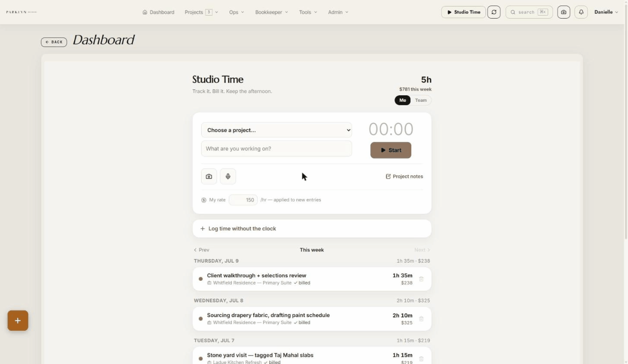Click the THURSDAY, JUL 9 heading
The height and width of the screenshot is (364, 628).
point(216,261)
